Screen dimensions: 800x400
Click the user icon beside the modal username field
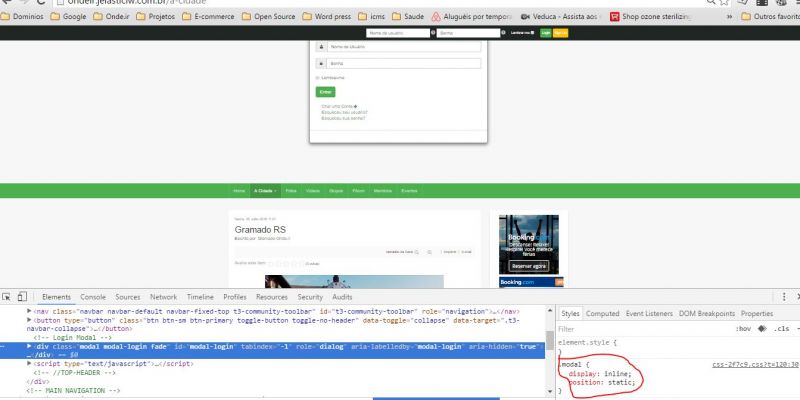(321, 47)
